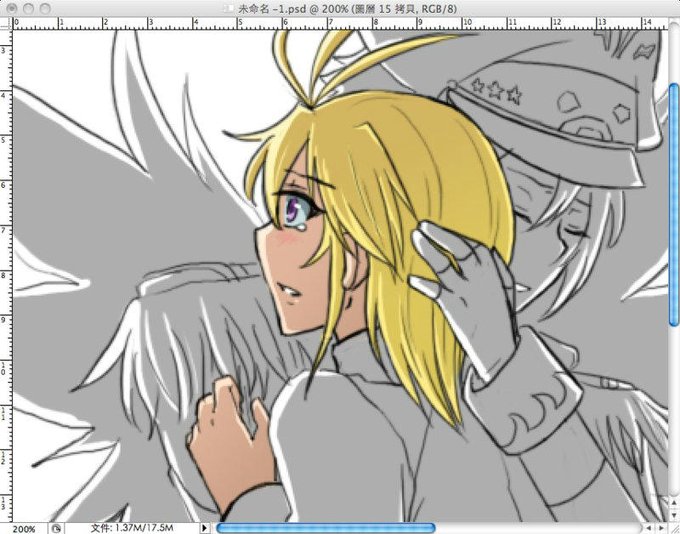Click the scroll-left arrow at bottom right

point(649,528)
